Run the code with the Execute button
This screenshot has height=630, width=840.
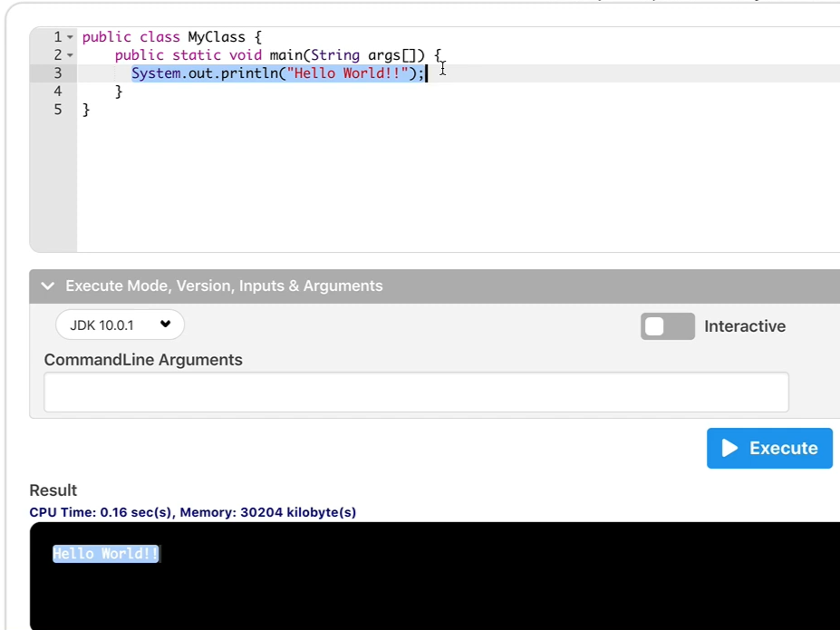click(769, 448)
